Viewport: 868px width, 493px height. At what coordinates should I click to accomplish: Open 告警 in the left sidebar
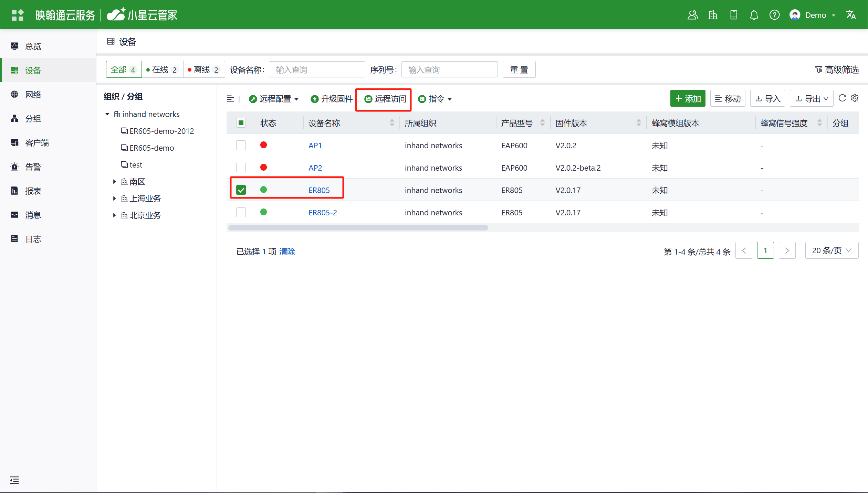point(33,167)
